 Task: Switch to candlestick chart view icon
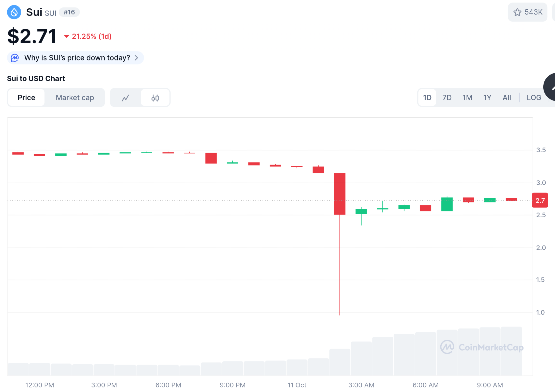click(155, 98)
